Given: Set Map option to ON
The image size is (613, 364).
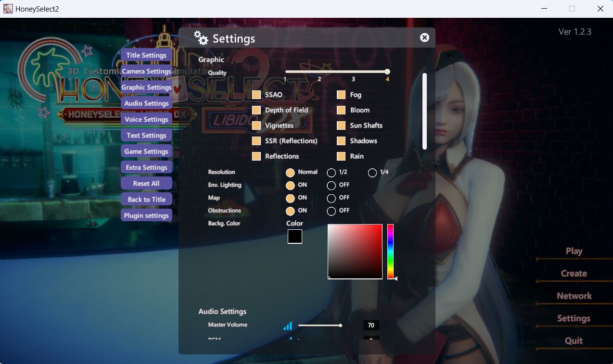Looking at the screenshot, I should tap(290, 198).
